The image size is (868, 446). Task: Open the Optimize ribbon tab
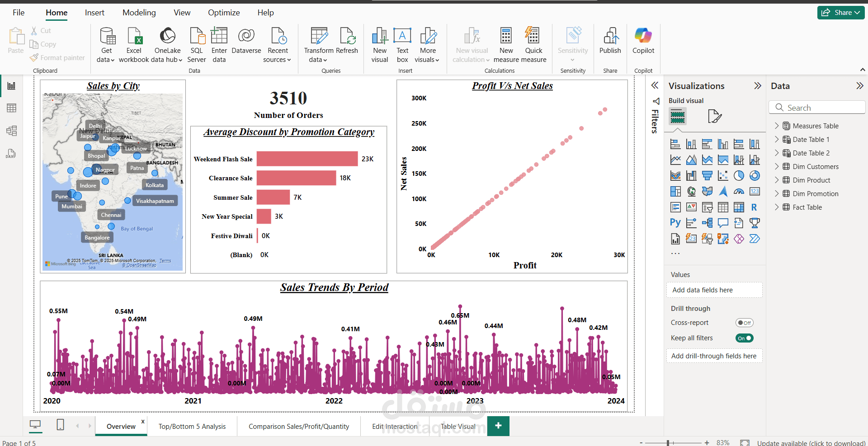click(x=224, y=13)
